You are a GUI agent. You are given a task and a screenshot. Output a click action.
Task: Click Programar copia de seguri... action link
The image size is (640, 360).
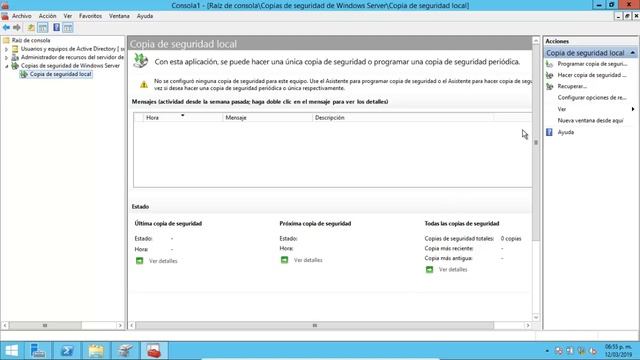pyautogui.click(x=592, y=64)
